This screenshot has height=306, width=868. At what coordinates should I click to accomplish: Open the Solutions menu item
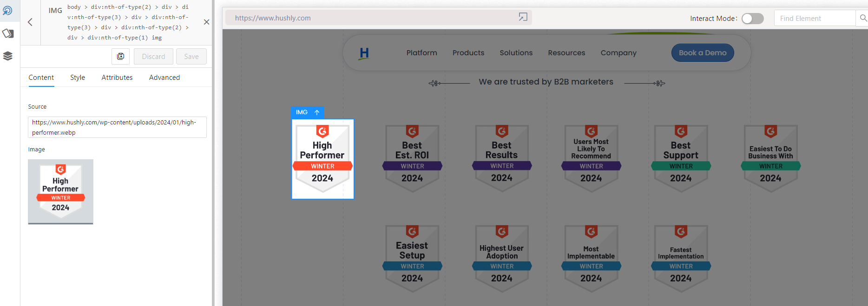516,53
